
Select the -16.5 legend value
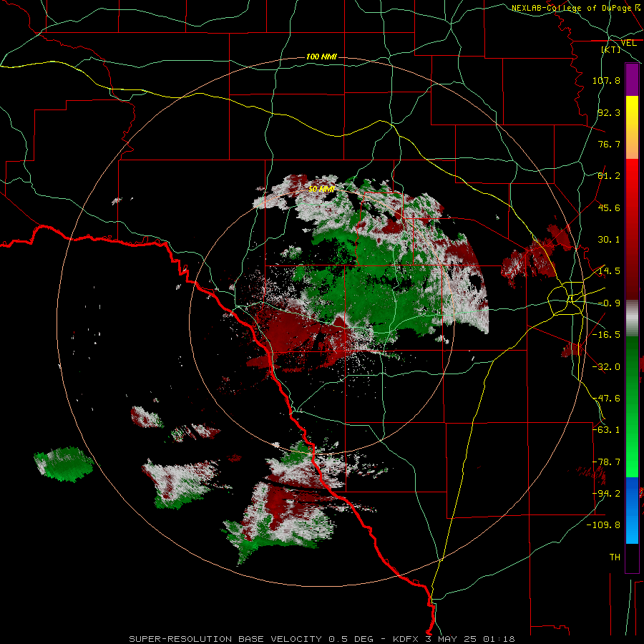click(606, 335)
